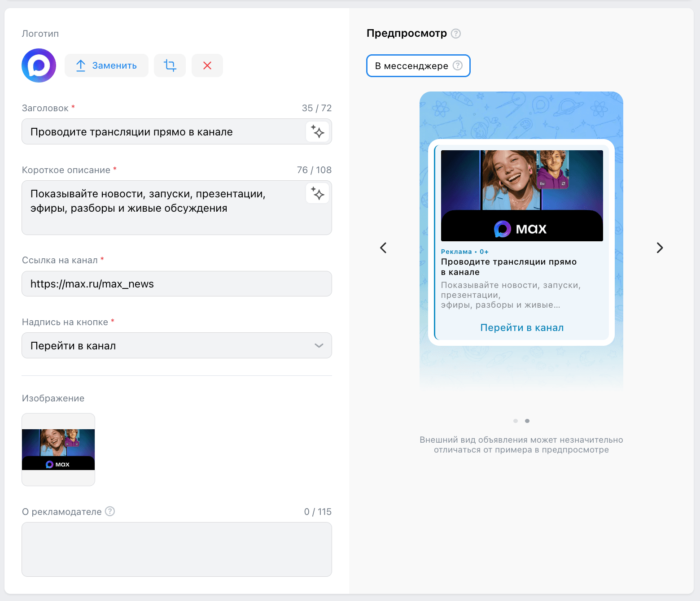Screen dimensions: 700x601
Task: Click preview headline Проводите трансляции прямо в канале
Action: tap(509, 267)
